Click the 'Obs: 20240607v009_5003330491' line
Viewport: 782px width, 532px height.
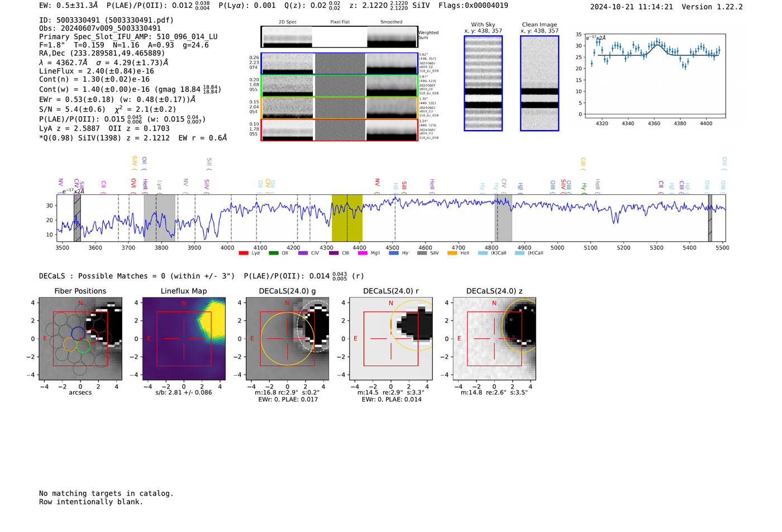click(x=100, y=28)
